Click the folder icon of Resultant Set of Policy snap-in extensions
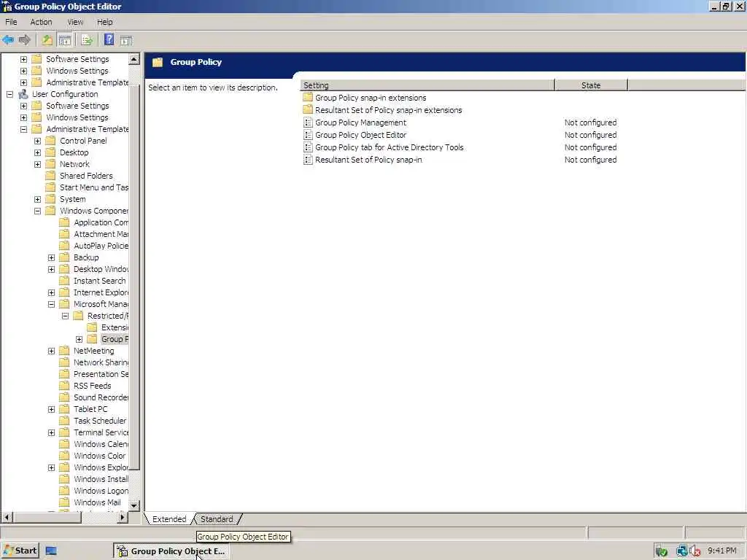The image size is (747, 560). [x=308, y=110]
